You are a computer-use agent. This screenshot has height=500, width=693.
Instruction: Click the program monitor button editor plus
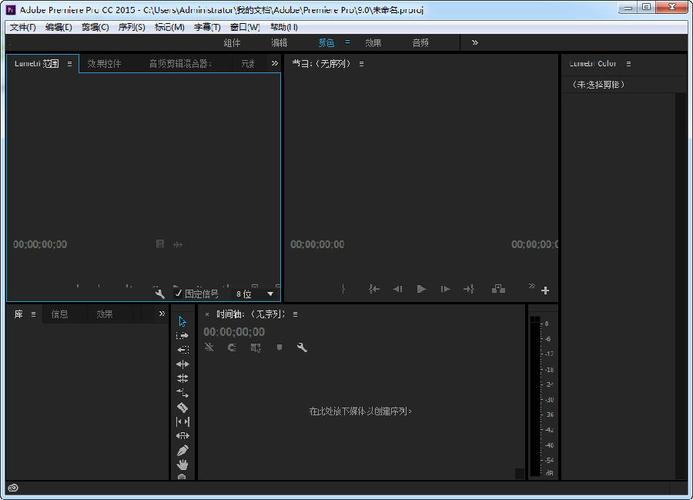coord(545,290)
